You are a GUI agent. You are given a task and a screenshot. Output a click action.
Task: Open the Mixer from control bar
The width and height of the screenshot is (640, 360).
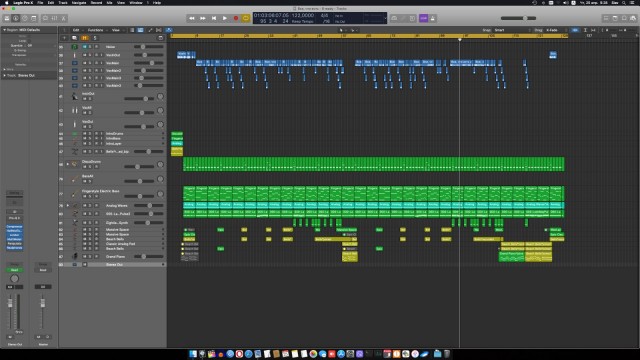[54, 18]
